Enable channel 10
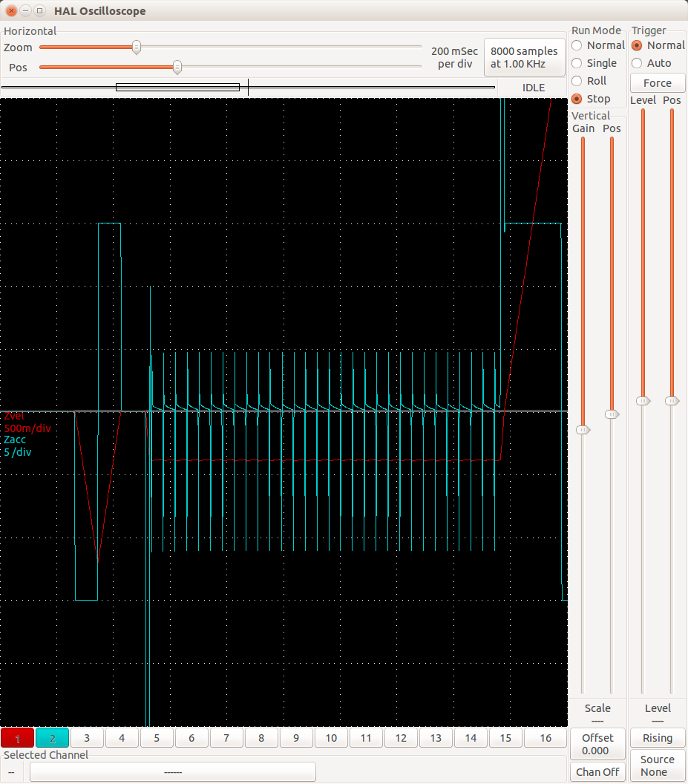This screenshot has width=688, height=784. [331, 738]
